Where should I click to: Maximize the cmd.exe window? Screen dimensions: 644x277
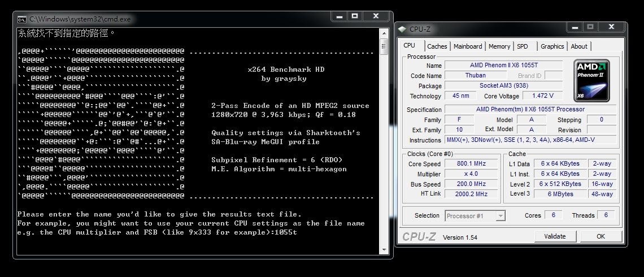[x=355, y=16]
